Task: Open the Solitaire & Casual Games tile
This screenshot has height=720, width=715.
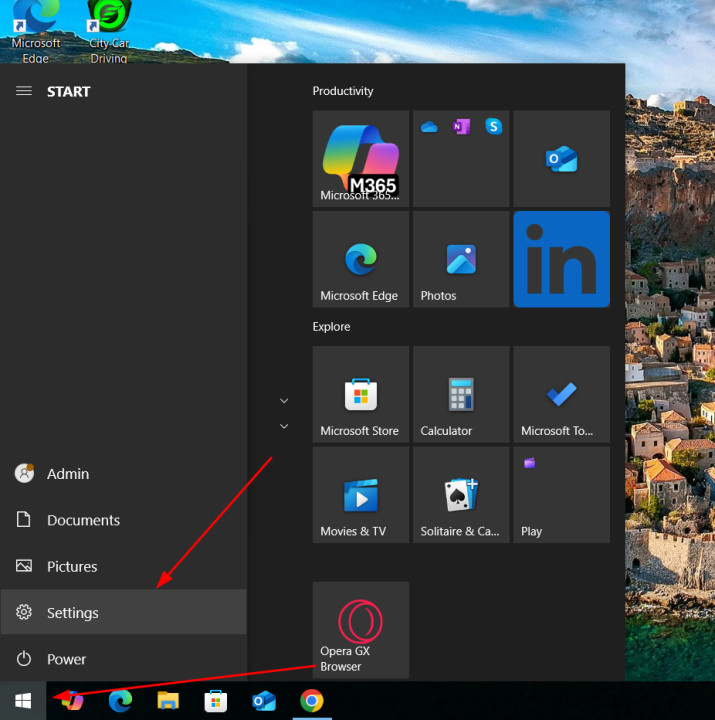Action: [461, 495]
